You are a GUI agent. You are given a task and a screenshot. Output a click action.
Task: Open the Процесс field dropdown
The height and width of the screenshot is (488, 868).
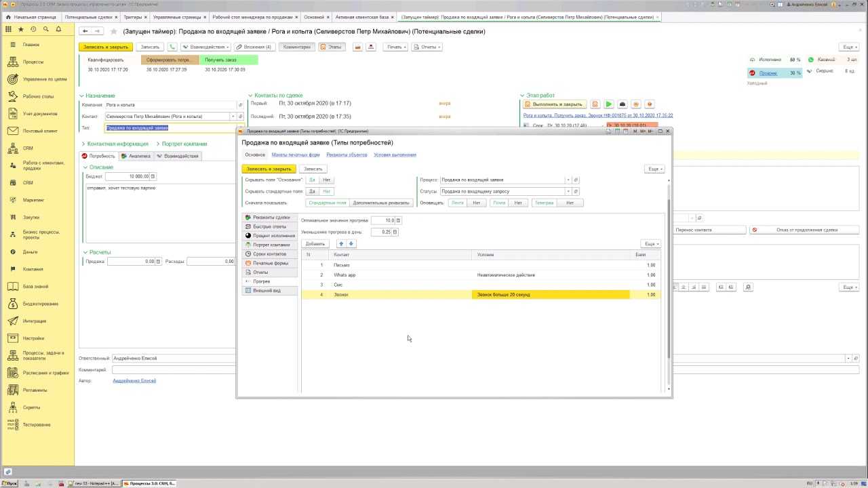tap(568, 180)
